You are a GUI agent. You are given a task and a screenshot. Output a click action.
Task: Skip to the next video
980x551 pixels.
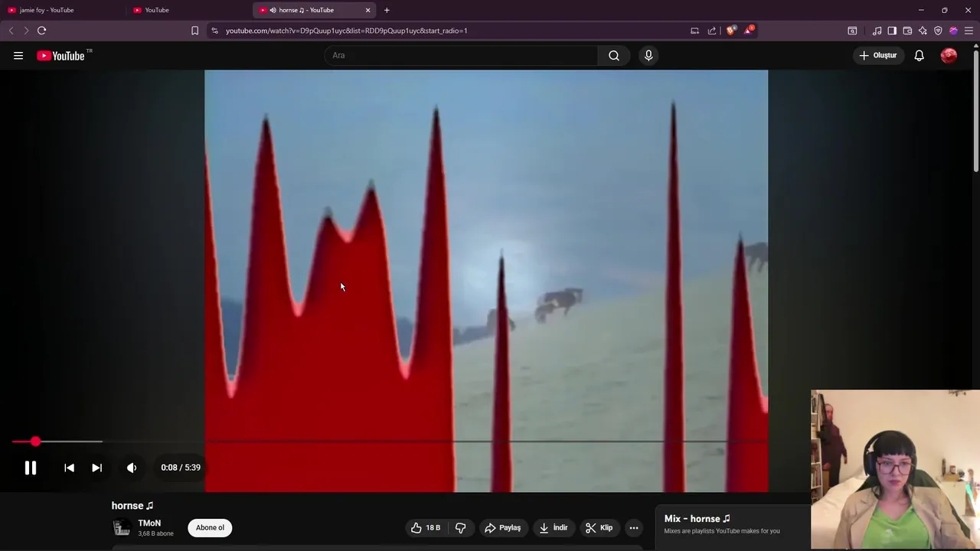click(96, 468)
